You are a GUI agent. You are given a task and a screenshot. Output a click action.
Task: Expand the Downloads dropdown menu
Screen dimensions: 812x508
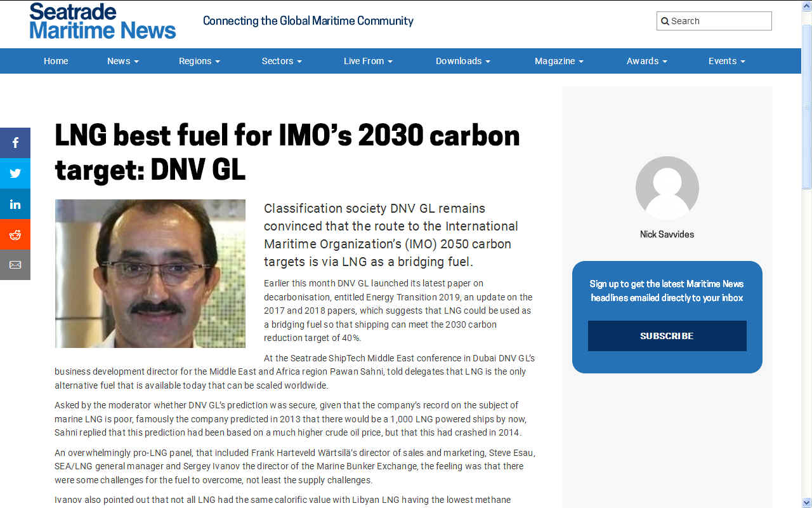(462, 61)
